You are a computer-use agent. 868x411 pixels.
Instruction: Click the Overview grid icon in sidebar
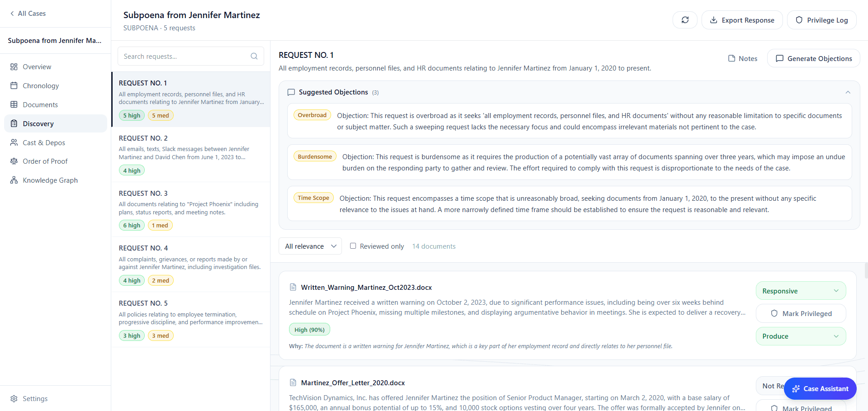[14, 66]
